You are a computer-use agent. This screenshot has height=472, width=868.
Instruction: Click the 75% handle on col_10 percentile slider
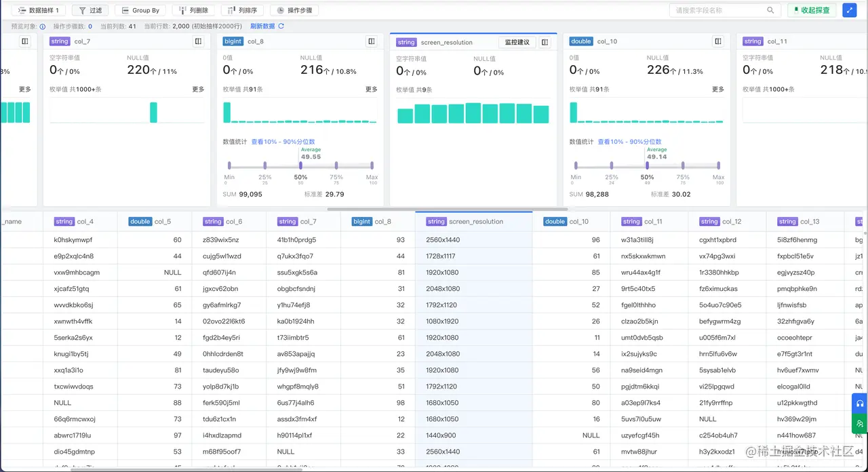(683, 165)
